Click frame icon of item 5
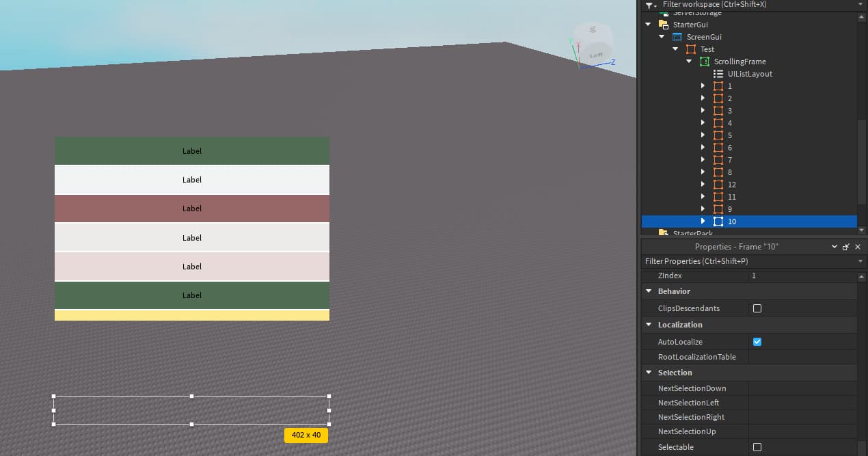 coord(718,135)
